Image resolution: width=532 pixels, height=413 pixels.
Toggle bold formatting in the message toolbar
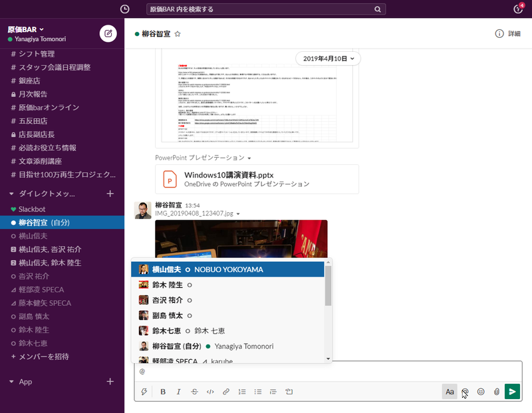(x=163, y=392)
